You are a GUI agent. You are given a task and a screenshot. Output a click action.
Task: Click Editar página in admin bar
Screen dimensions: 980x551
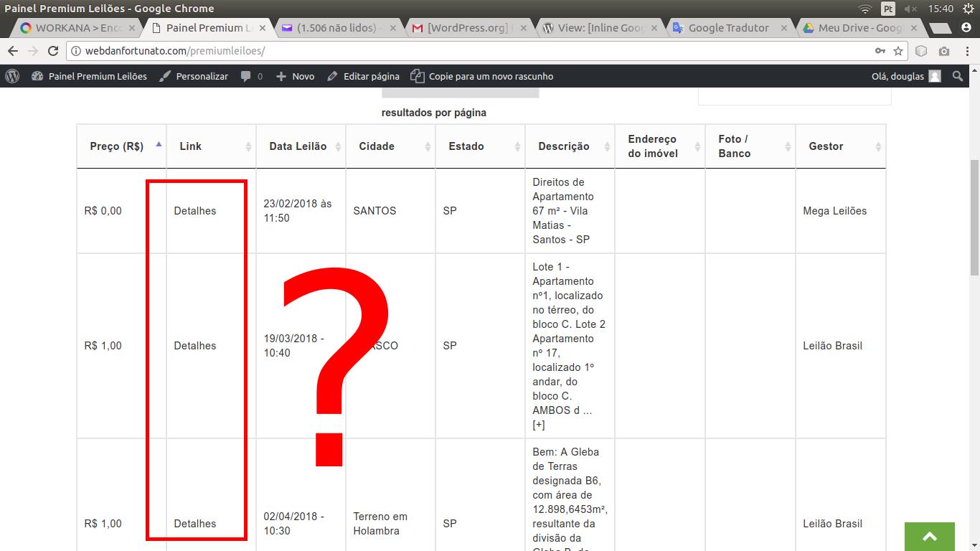(363, 76)
